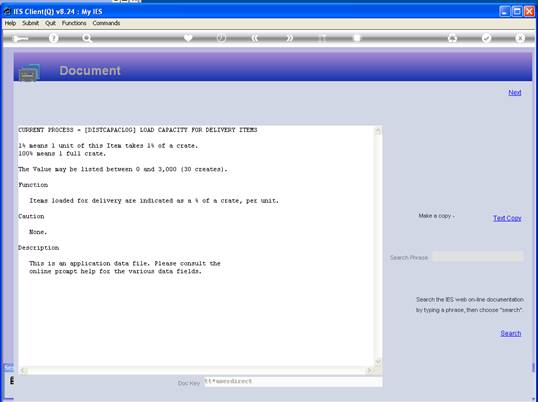Click the document's horizontal scrollbar right arrow

coord(370,370)
